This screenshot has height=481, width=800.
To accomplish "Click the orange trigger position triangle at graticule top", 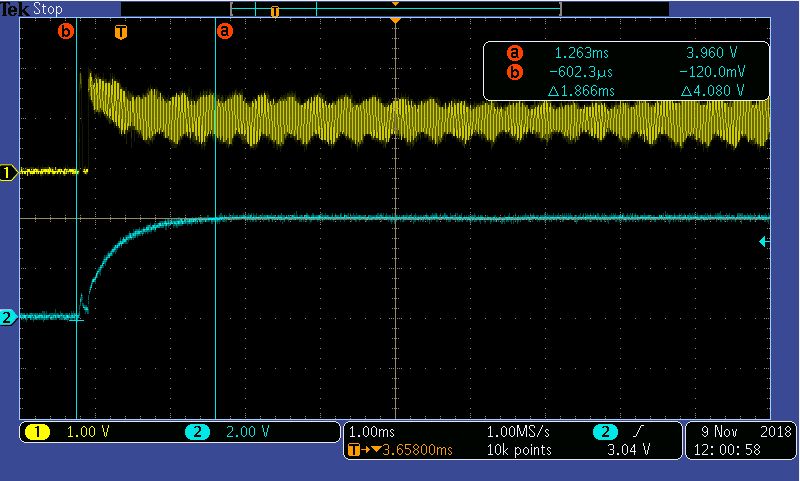I will (396, 21).
